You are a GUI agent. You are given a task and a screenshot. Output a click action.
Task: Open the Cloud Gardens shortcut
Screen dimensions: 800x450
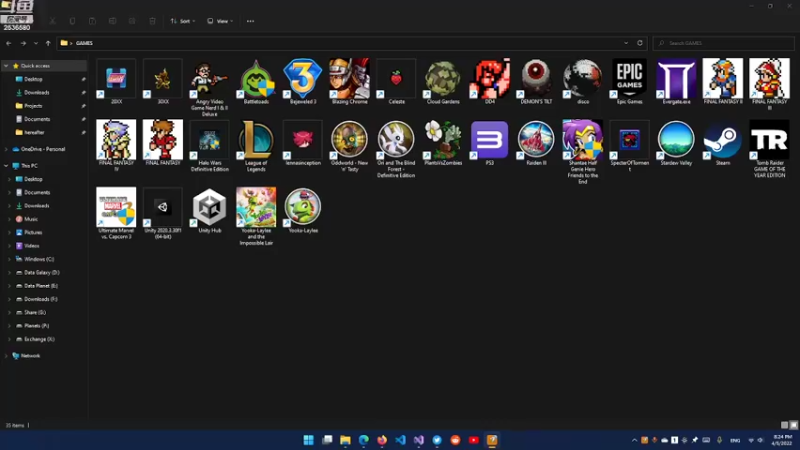tap(443, 82)
